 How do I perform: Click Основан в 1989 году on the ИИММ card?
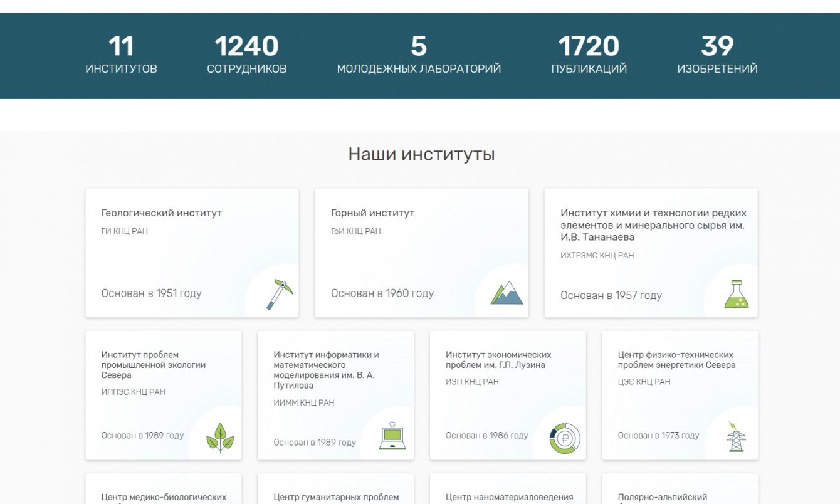pyautogui.click(x=315, y=443)
